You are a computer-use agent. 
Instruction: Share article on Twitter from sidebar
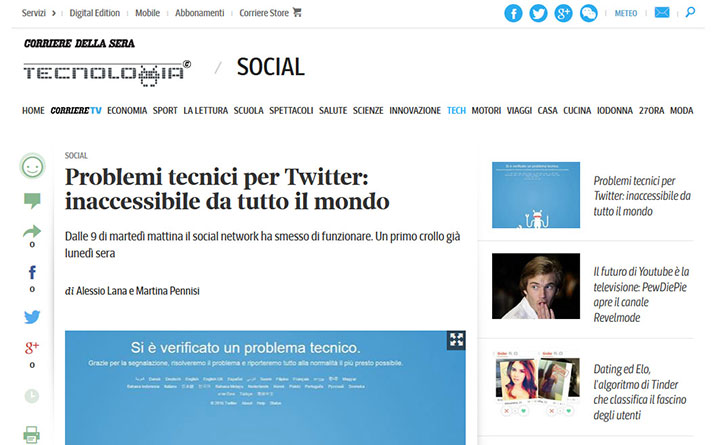(32, 317)
